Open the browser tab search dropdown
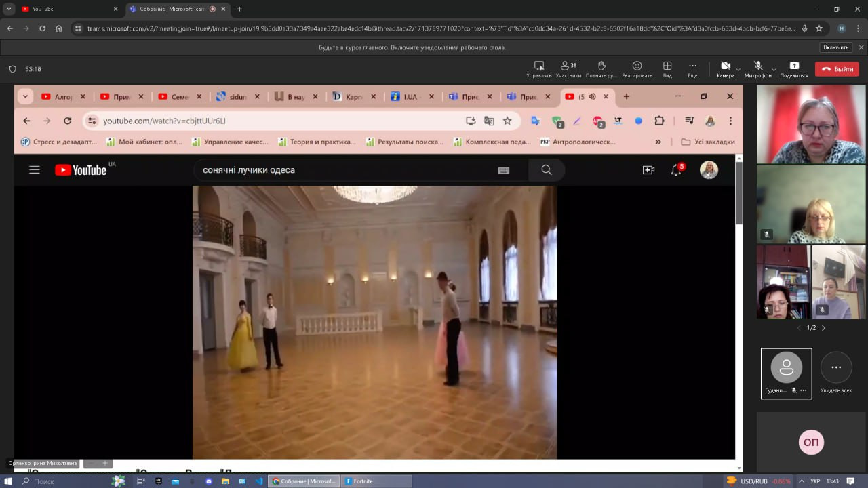Viewport: 868px width, 488px height. pos(9,9)
